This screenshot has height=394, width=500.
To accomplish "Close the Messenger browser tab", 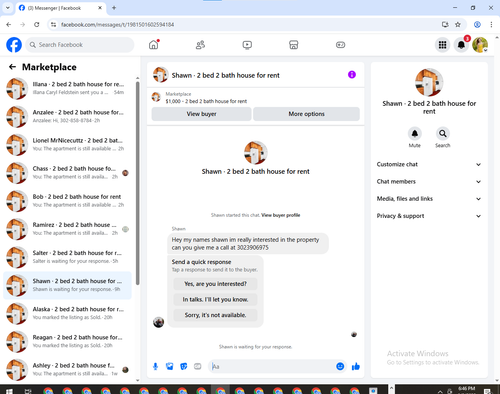I will (x=100, y=8).
